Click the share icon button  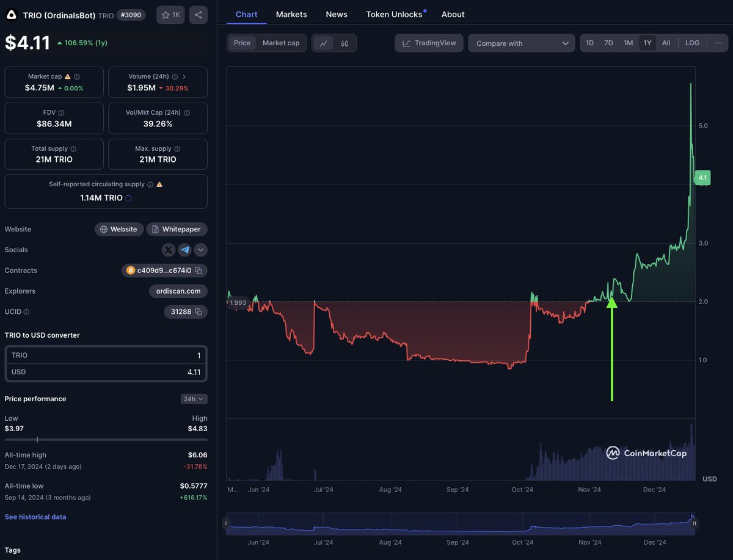coord(198,15)
